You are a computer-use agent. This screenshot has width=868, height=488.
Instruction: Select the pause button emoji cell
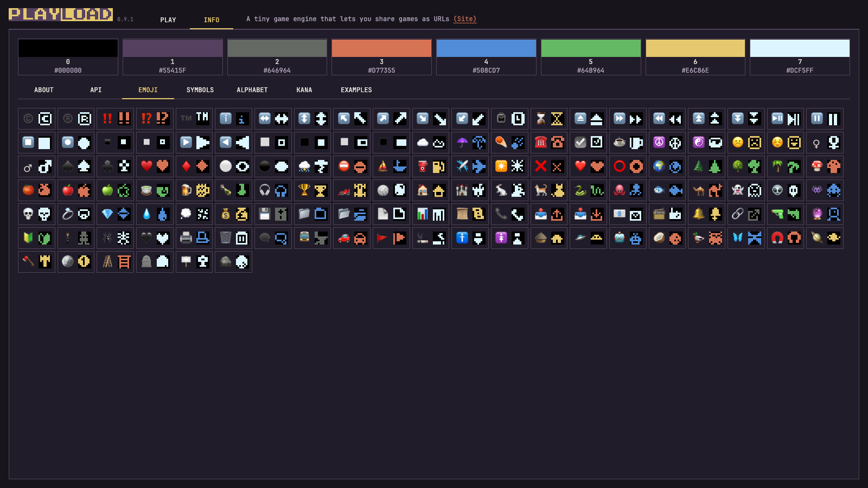coord(825,119)
